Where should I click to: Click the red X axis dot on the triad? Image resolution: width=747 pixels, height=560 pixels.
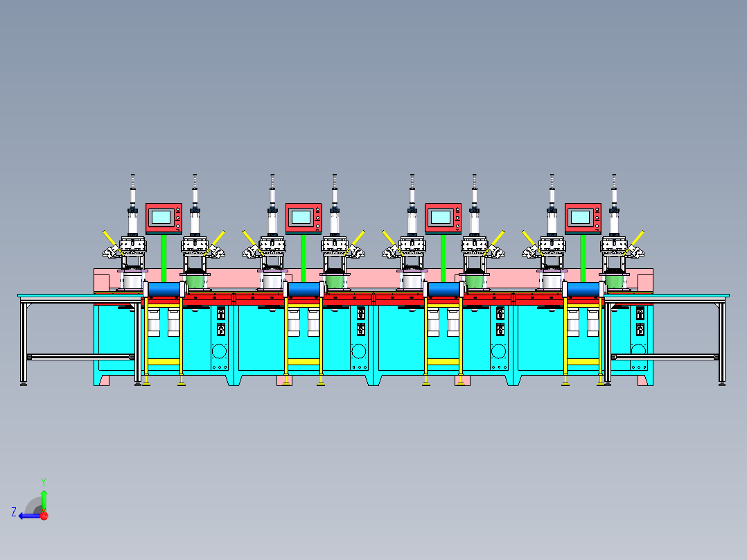click(44, 516)
